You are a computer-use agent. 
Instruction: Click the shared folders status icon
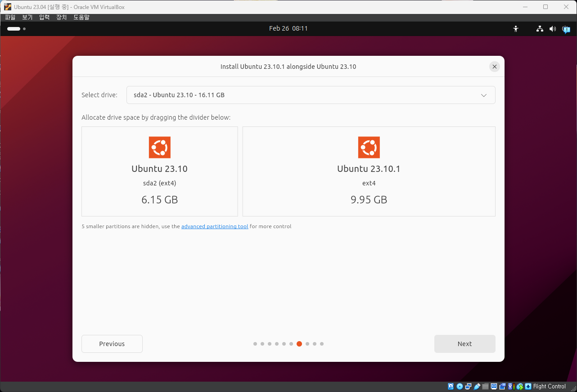pos(485,387)
